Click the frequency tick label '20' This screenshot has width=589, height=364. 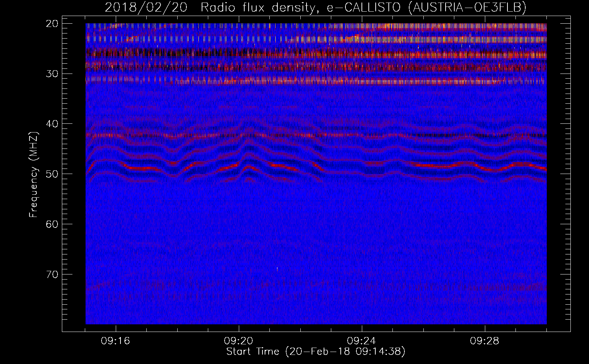coord(52,24)
